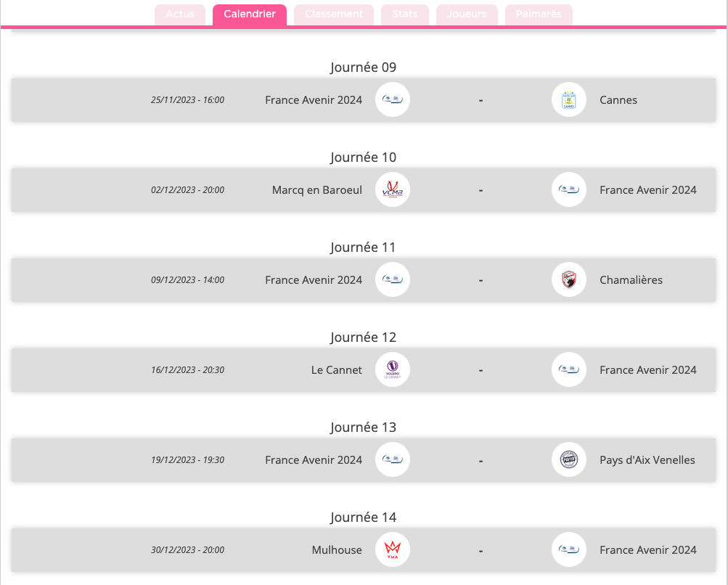
Task: Click the Pays d'Aix Venelles logo
Action: 569,460
